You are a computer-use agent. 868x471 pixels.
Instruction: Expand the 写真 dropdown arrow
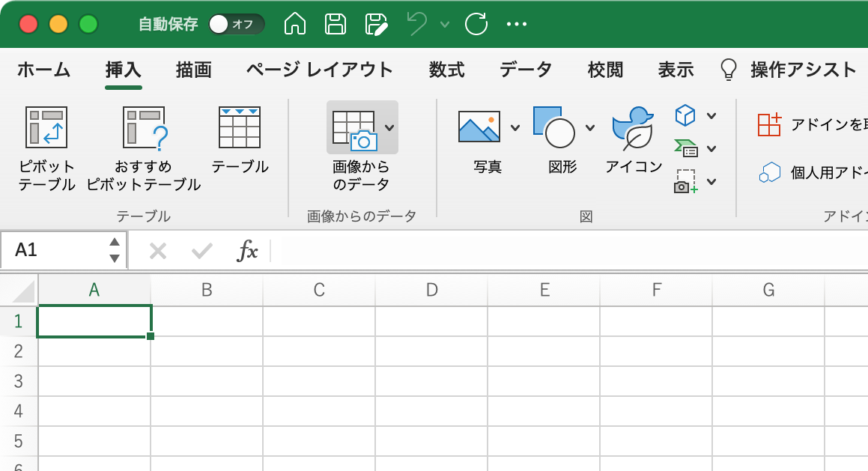coord(515,128)
